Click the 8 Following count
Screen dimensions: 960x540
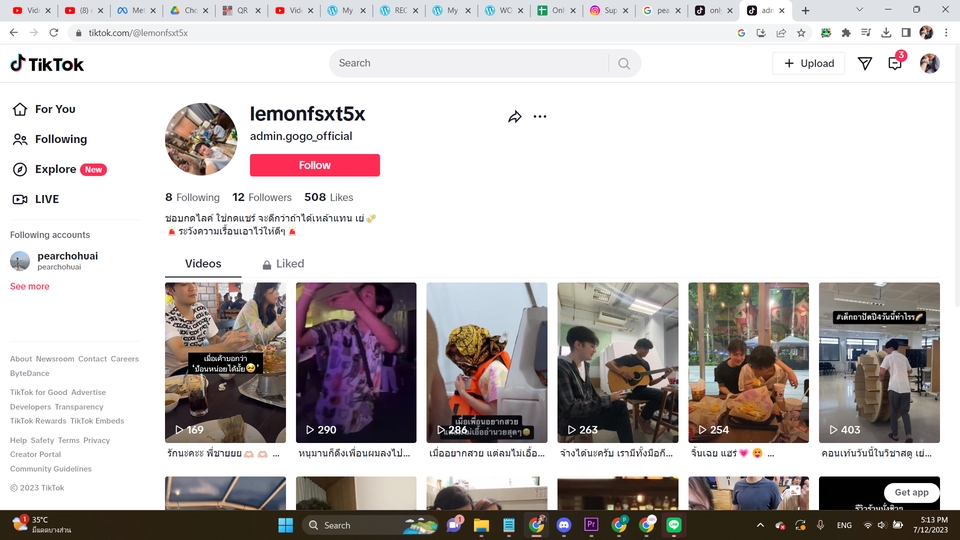tap(192, 197)
